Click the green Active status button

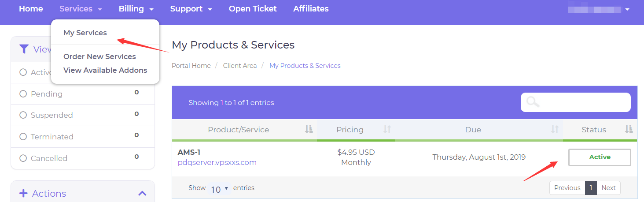[x=600, y=157]
